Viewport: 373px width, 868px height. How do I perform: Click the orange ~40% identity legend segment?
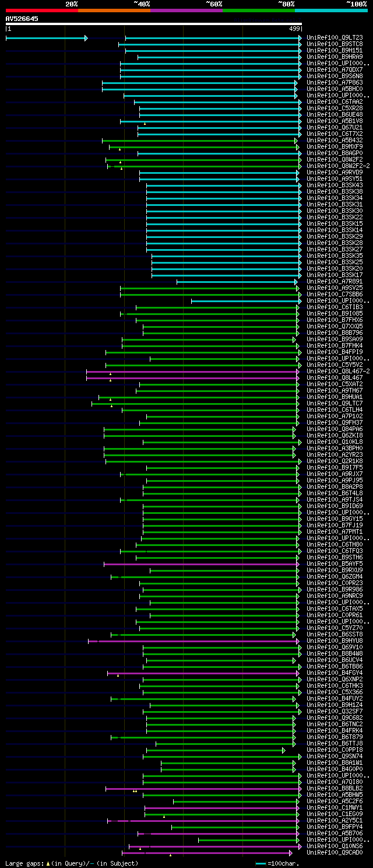(114, 10)
